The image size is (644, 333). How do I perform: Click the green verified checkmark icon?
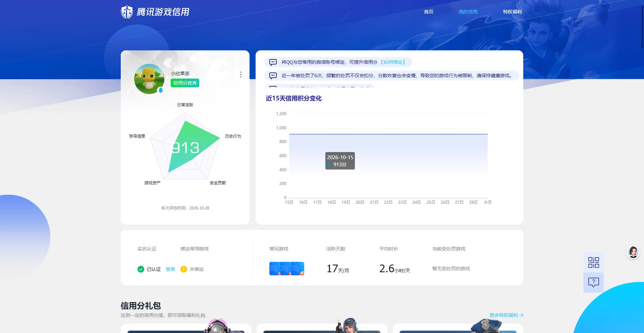(x=141, y=269)
